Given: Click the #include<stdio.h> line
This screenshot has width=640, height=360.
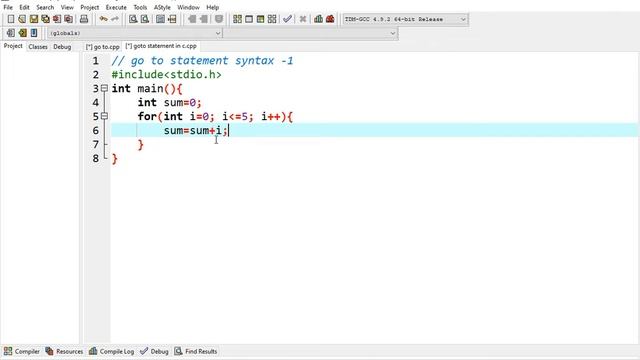Looking at the screenshot, I should [167, 75].
